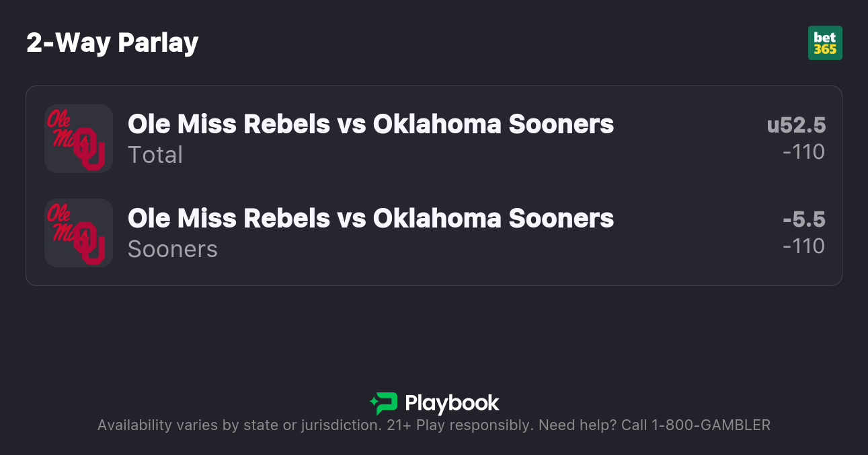Click the 21+ Play responsibly notice
The height and width of the screenshot is (455, 868).
click(460, 425)
